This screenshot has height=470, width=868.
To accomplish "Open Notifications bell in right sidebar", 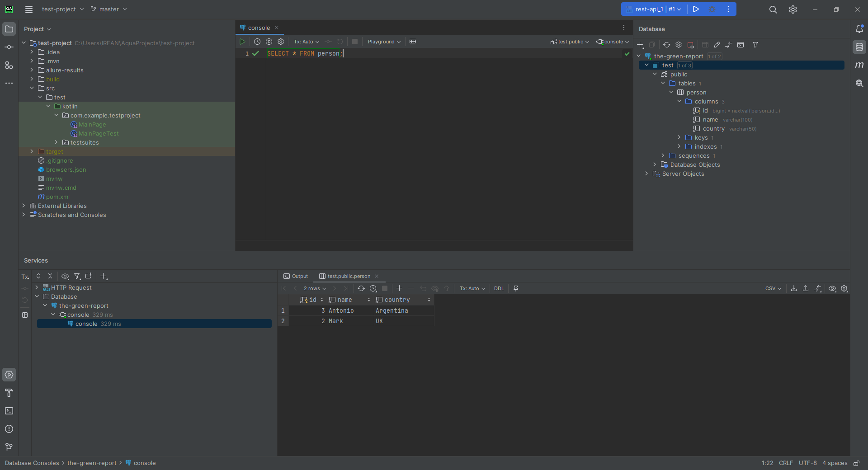I will [859, 29].
